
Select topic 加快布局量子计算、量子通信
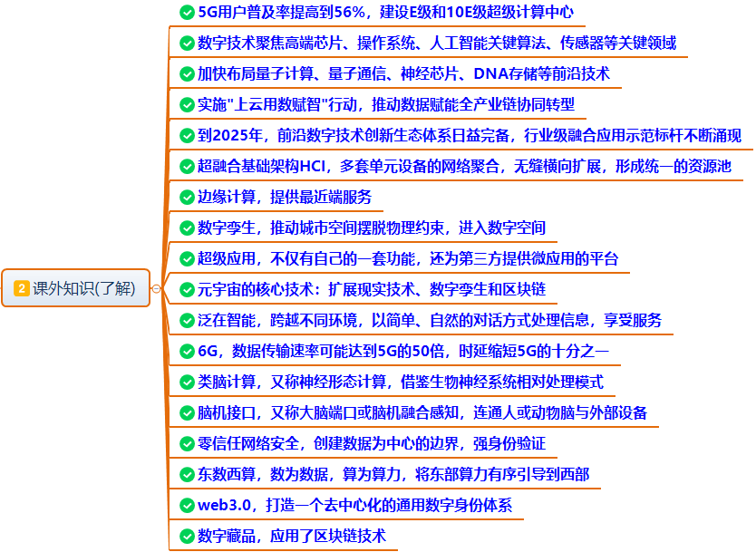tap(403, 73)
